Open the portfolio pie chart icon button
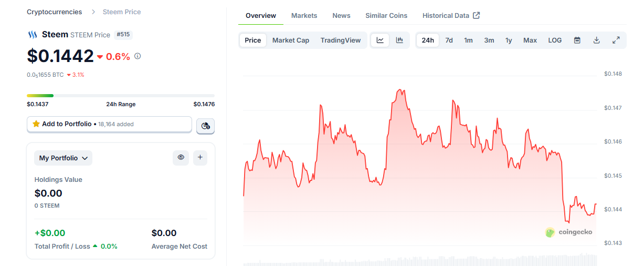The height and width of the screenshot is (266, 644). (206, 126)
